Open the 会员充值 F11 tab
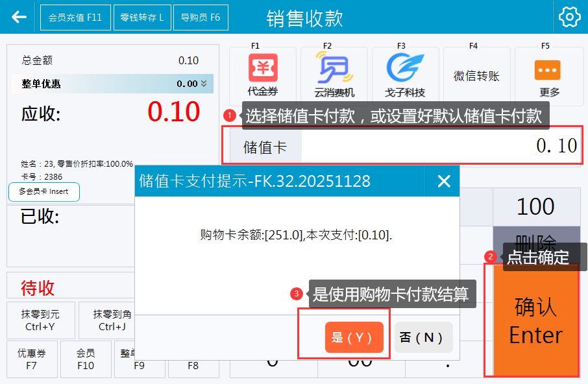Viewport: 588px width, 384px height. [75, 18]
